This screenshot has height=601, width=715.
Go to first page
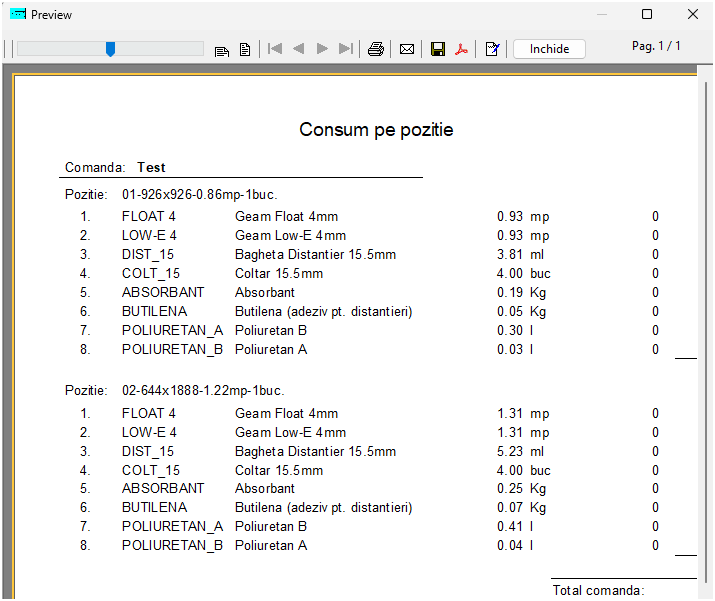coord(275,48)
